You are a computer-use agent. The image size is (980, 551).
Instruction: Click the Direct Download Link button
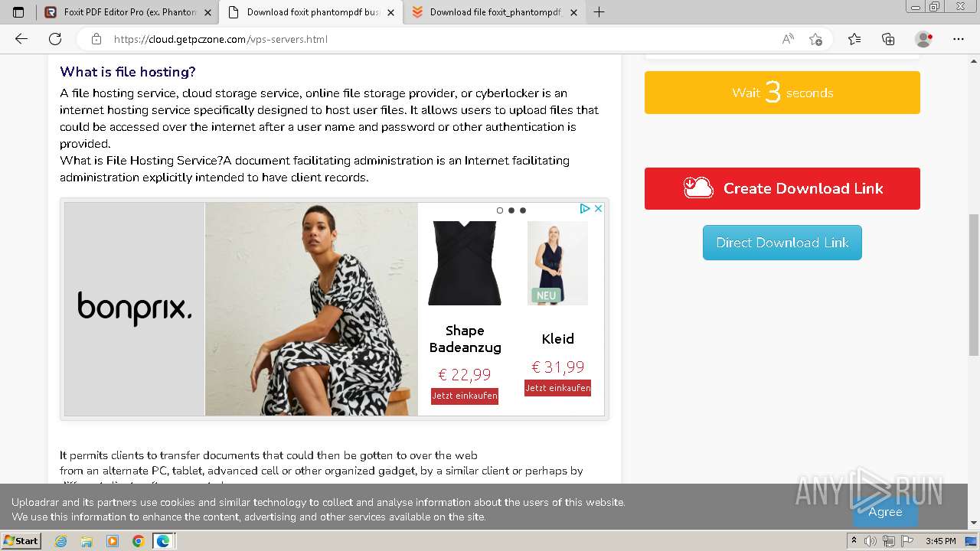point(782,243)
